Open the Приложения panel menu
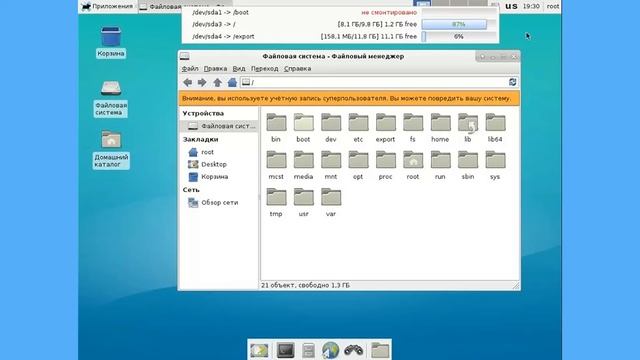640x360 pixels. [x=108, y=6]
